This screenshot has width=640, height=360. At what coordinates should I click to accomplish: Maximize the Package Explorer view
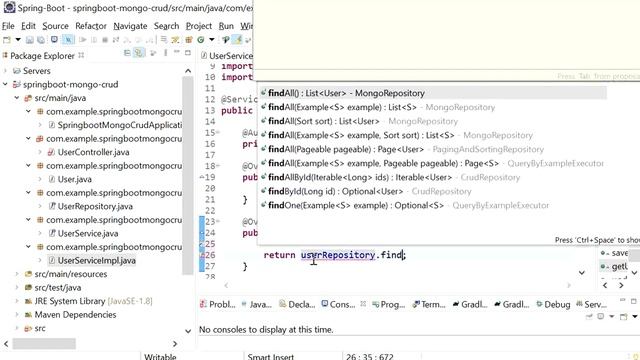point(188,53)
